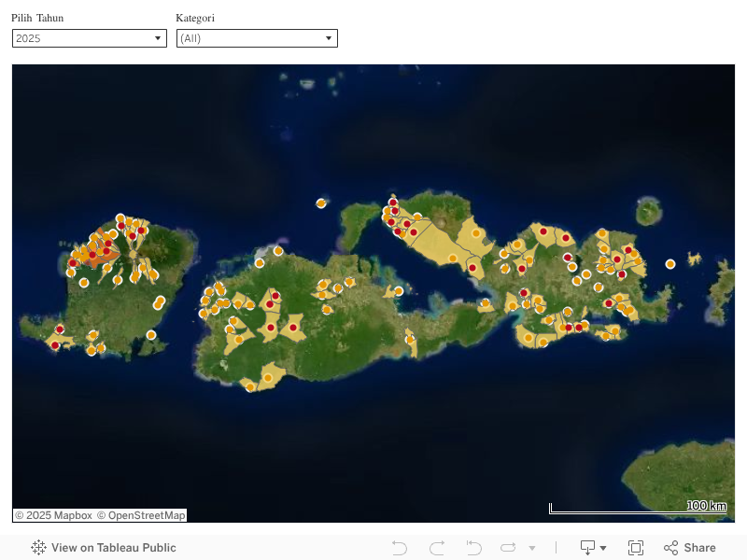Image resolution: width=747 pixels, height=560 pixels.
Task: Open the replay animation speed arrow
Action: [x=532, y=548]
